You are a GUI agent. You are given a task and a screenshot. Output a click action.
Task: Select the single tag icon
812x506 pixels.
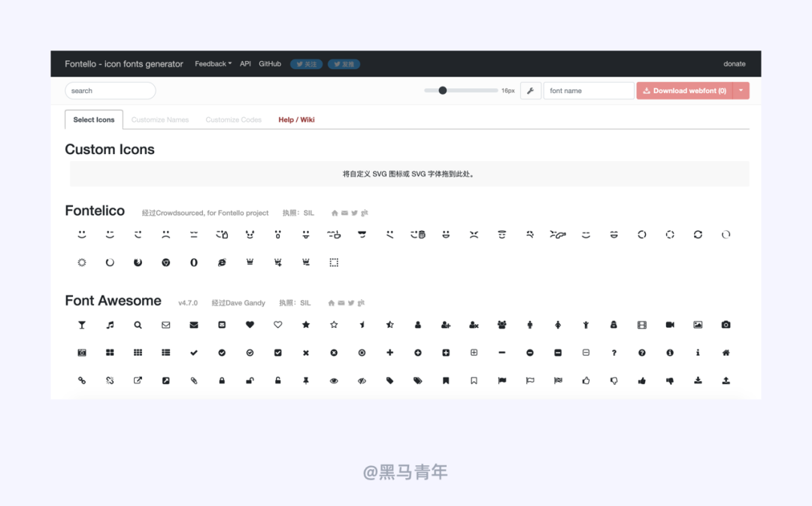click(389, 380)
